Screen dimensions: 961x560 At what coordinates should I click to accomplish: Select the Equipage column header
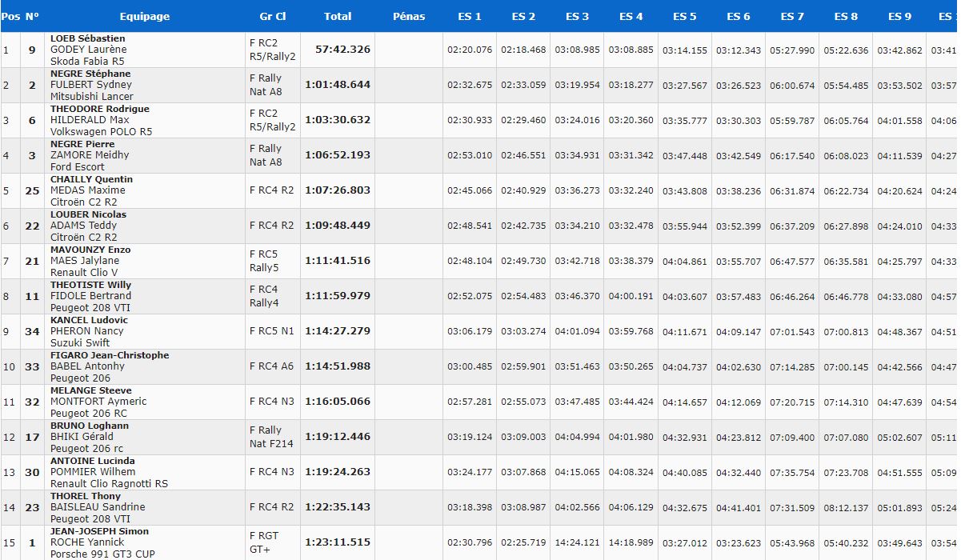tap(145, 16)
